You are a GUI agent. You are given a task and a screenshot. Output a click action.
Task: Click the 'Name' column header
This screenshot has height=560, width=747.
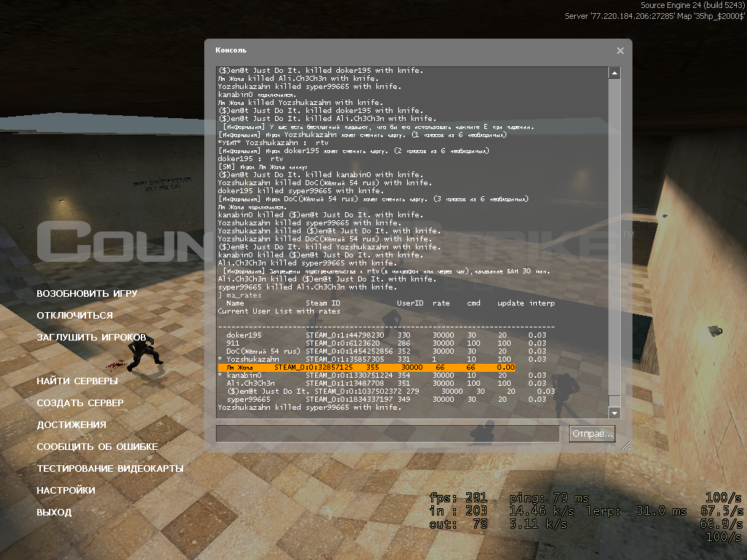point(235,303)
